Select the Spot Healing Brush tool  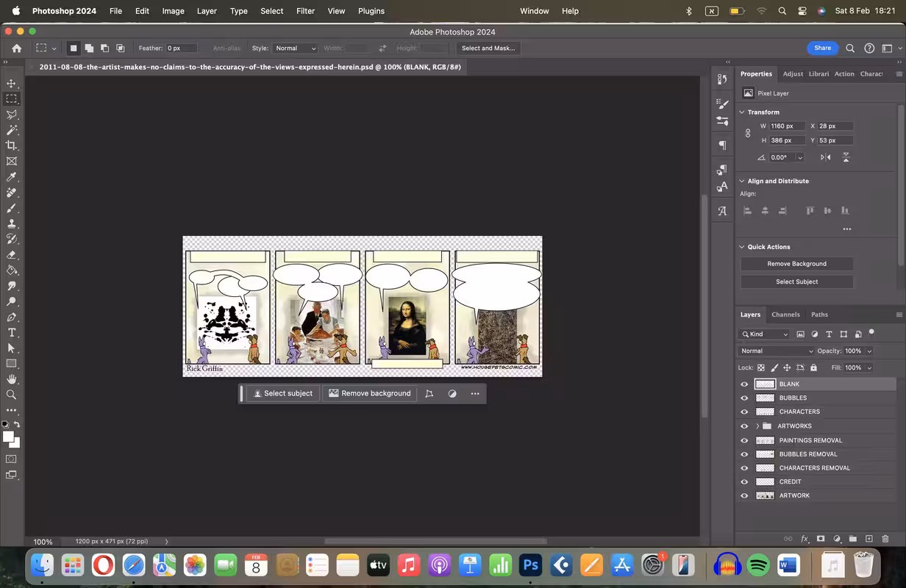coord(11,193)
